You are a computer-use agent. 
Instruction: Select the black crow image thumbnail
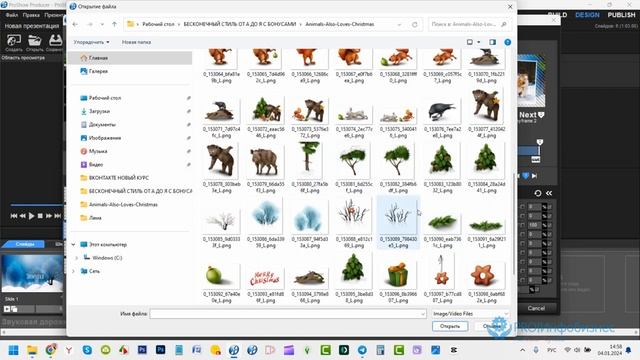(442, 111)
